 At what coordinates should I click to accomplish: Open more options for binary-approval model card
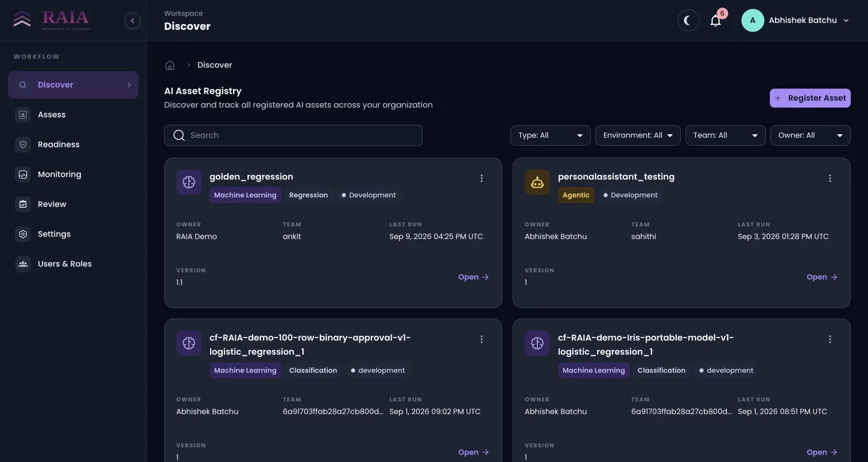(482, 339)
